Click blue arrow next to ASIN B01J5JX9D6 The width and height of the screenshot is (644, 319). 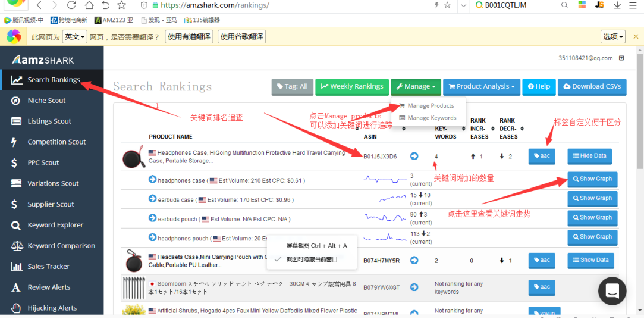coord(414,156)
